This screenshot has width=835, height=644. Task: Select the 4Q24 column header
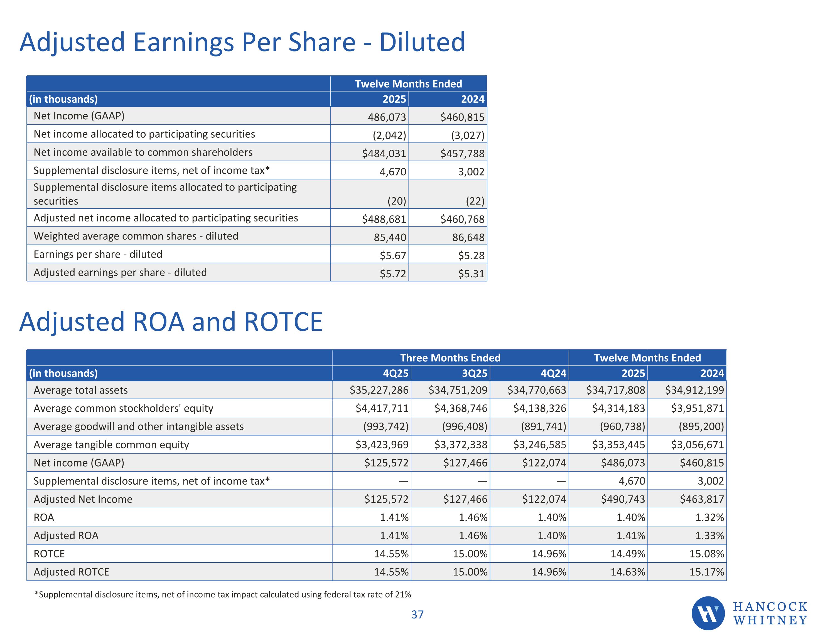553,373
